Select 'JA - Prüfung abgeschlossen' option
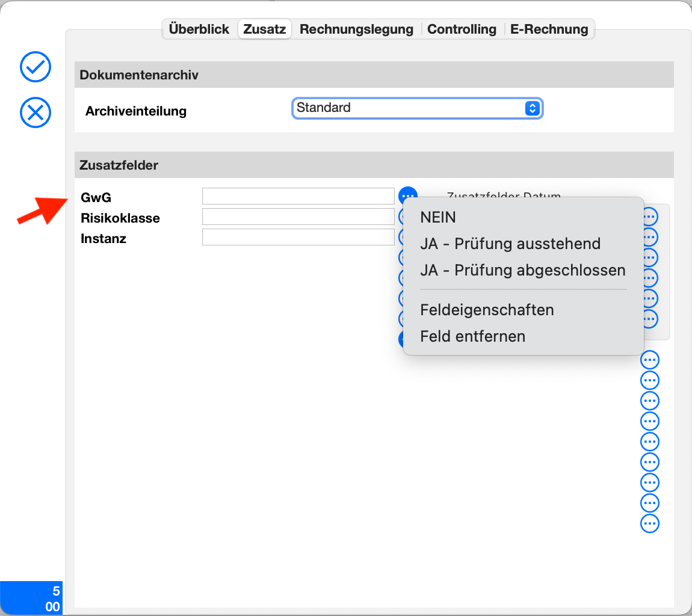 tap(522, 270)
